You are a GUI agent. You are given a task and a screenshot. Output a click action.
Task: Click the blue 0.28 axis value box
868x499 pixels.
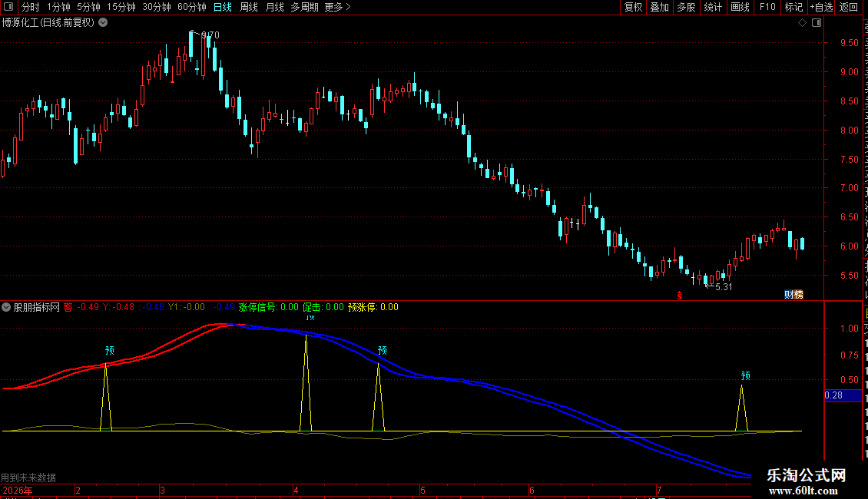point(843,395)
